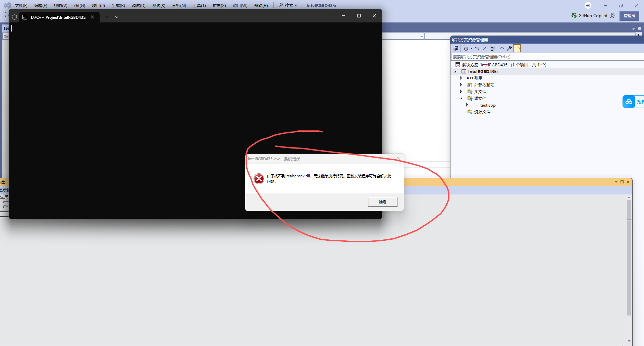Click the shield icon in terminal title bar
The height and width of the screenshot is (346, 644).
pyautogui.click(x=14, y=17)
